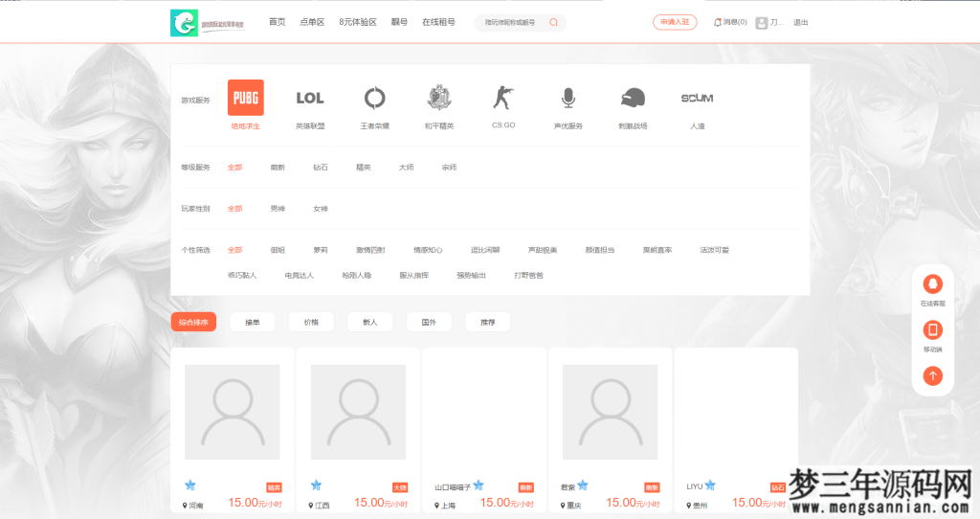Open the 江西 player avatar thumbnail
Image resolution: width=980 pixels, height=519 pixels.
pyautogui.click(x=358, y=412)
